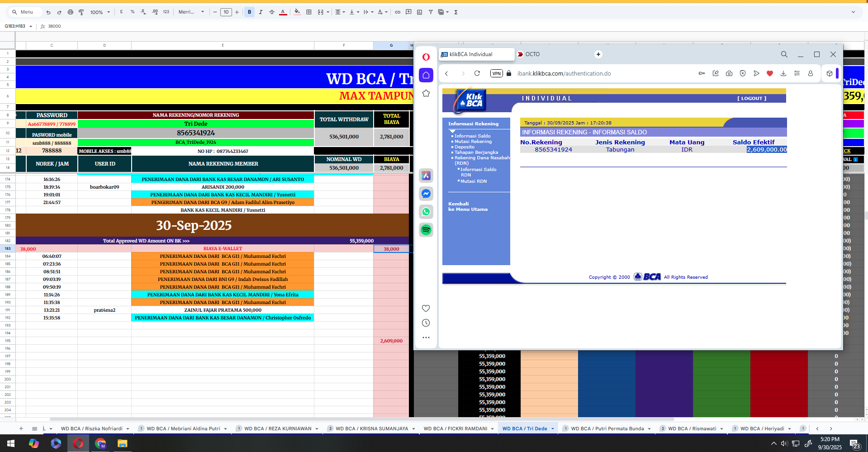868x452 pixels.
Task: Undo the last action in the spreadsheet
Action: coord(48,12)
